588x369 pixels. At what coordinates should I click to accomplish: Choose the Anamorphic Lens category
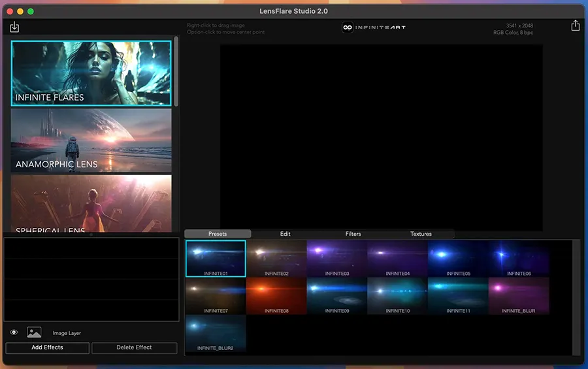[91, 140]
